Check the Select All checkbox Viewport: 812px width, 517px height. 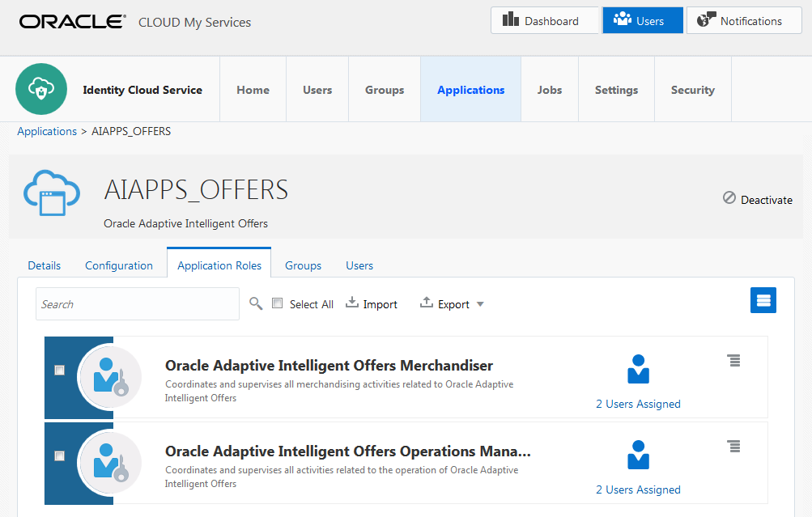pyautogui.click(x=277, y=303)
